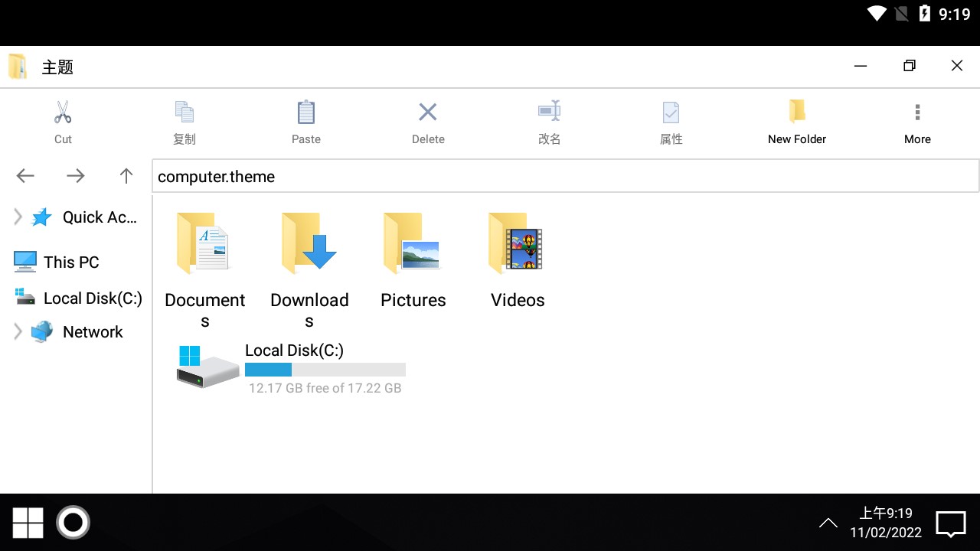Click the computer.theme address bar
The width and height of the screenshot is (980, 551).
click(565, 177)
